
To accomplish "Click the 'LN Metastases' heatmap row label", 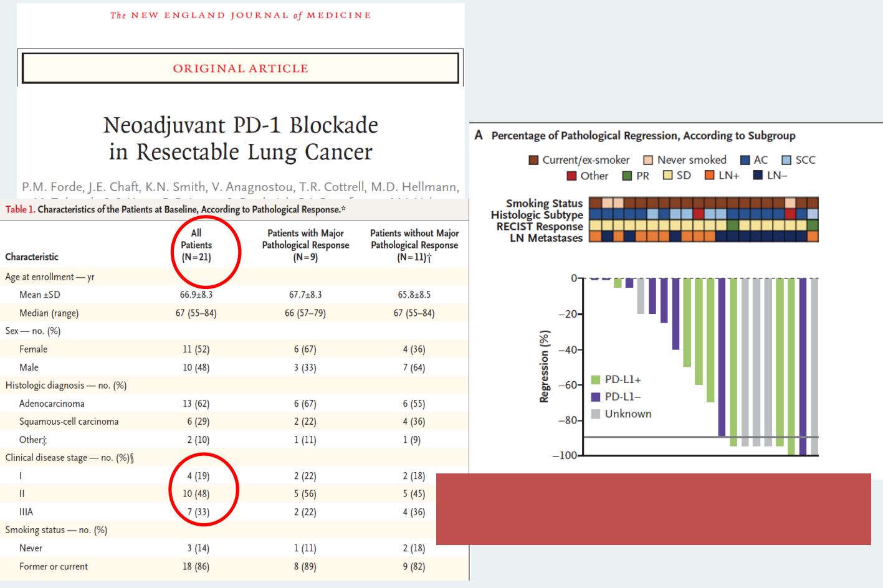I will pyautogui.click(x=547, y=238).
